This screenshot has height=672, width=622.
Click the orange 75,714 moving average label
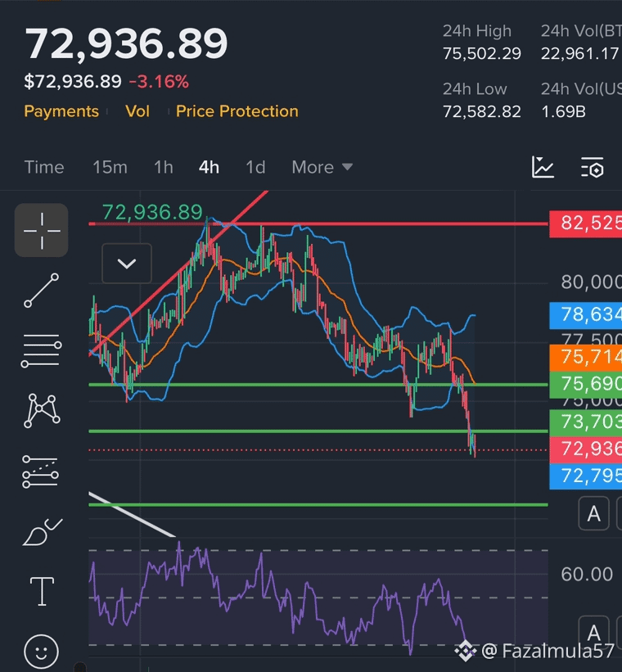click(x=585, y=358)
